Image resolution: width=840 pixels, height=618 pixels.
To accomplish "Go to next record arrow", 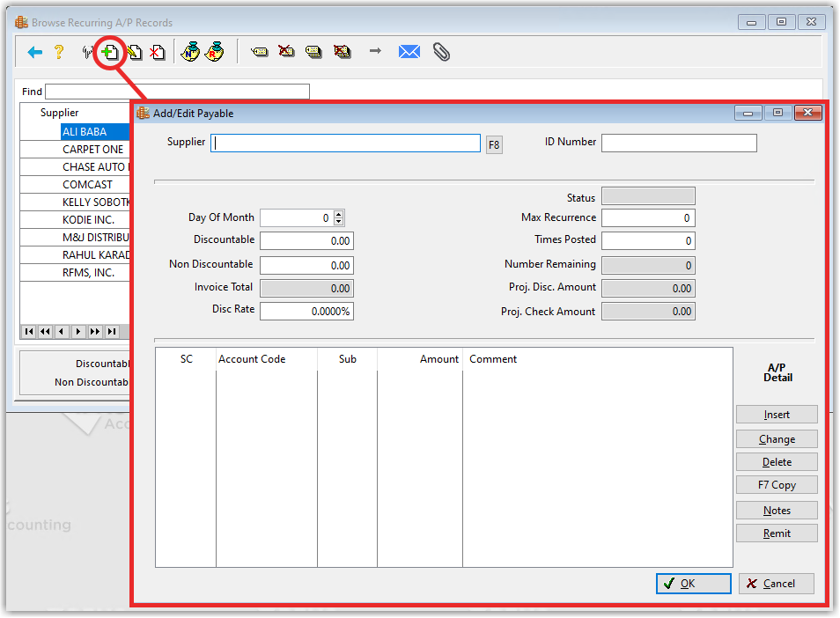I will (78, 332).
